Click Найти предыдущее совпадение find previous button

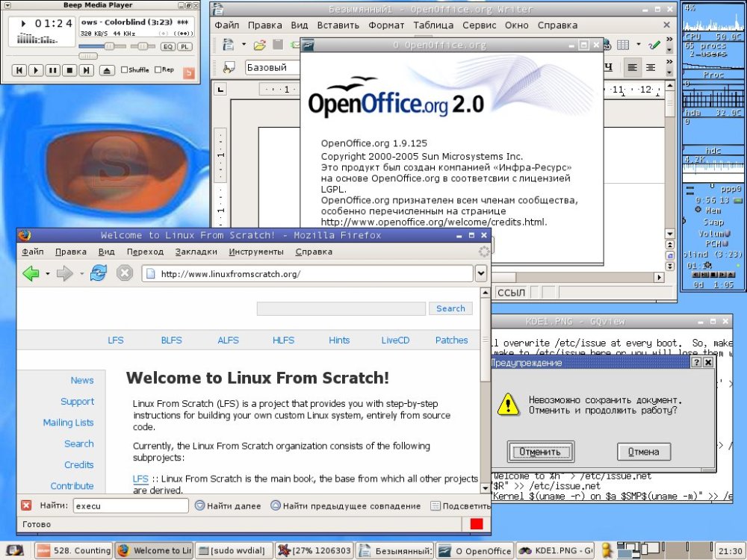pyautogui.click(x=345, y=505)
